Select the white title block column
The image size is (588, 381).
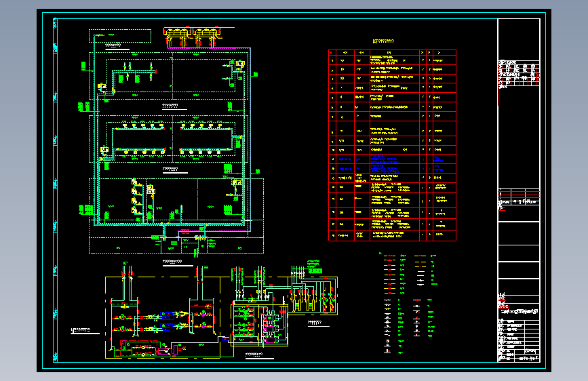pos(519,190)
